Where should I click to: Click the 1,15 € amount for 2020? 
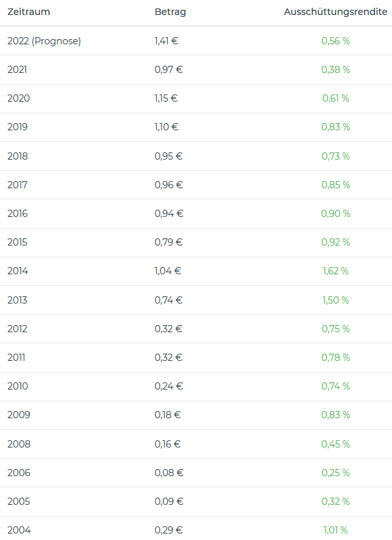tap(166, 98)
